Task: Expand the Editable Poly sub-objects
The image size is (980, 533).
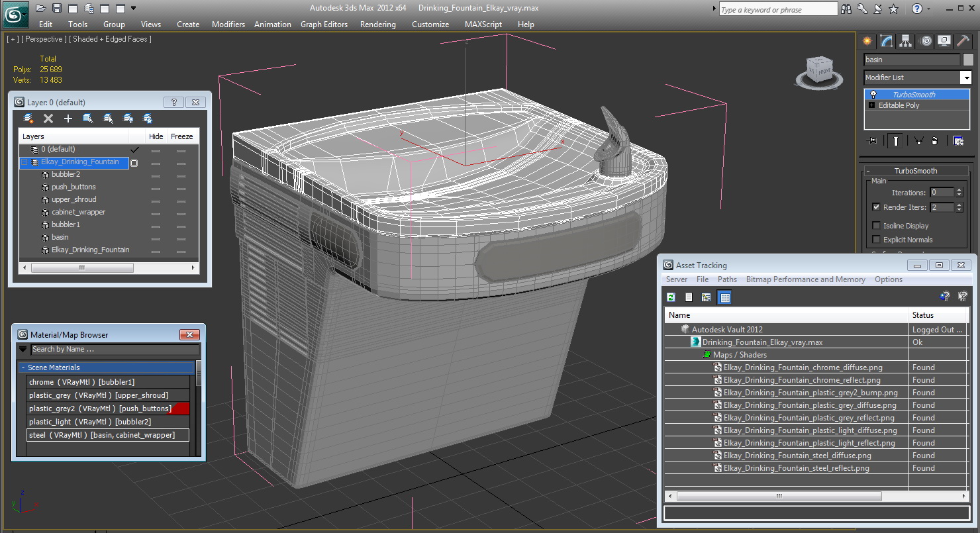Action: (871, 105)
